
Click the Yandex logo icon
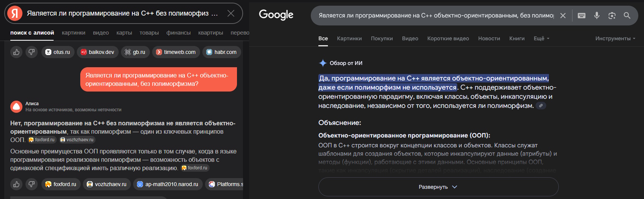15,13
